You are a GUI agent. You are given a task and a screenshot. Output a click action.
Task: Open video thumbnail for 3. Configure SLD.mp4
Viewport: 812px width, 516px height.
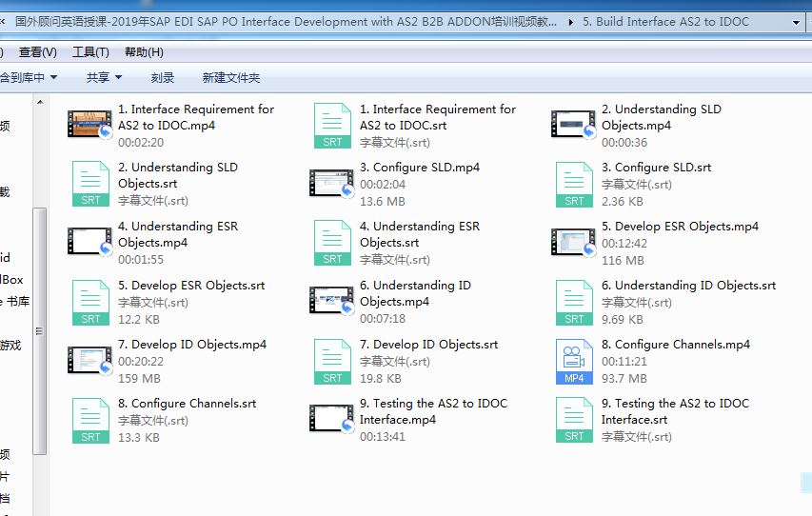(x=331, y=183)
